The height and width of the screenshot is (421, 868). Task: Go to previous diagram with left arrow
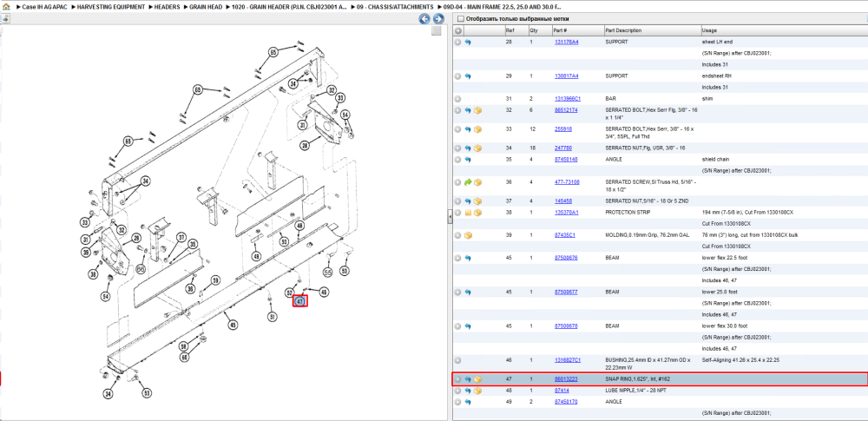424,19
